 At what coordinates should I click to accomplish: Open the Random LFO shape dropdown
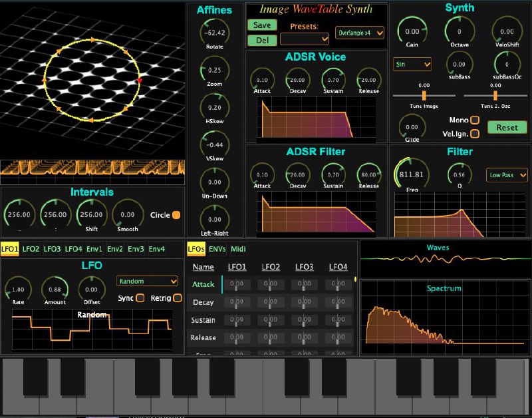(x=147, y=281)
